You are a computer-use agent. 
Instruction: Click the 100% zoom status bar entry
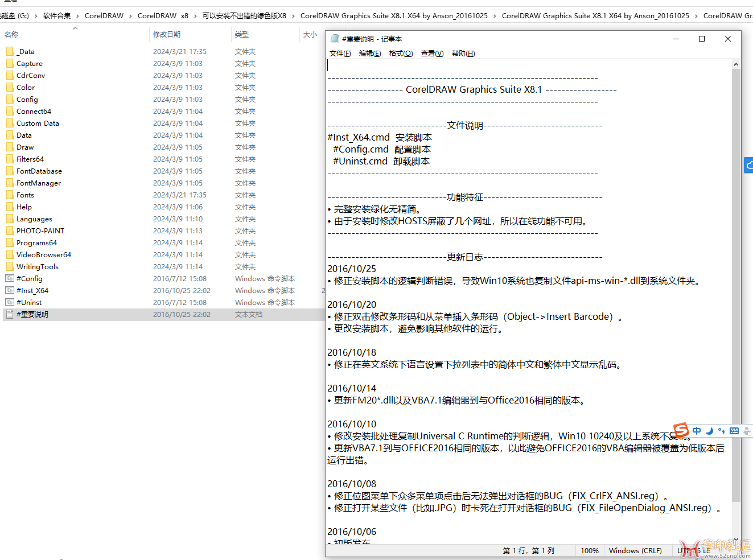590,551
